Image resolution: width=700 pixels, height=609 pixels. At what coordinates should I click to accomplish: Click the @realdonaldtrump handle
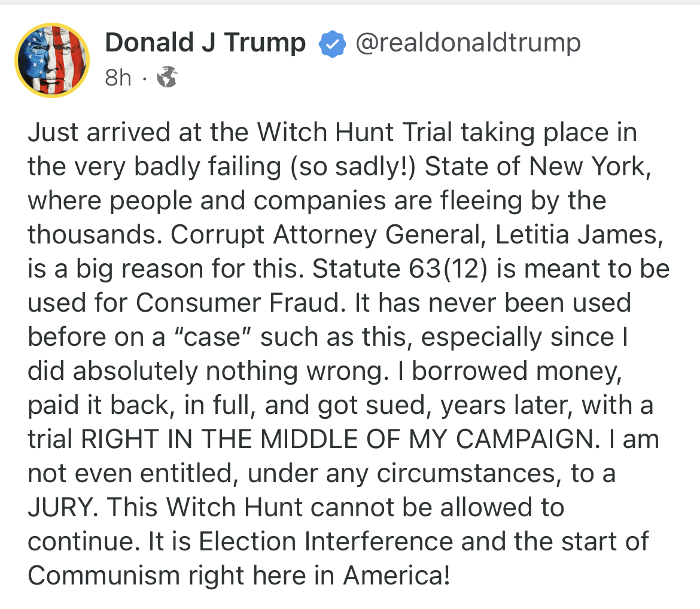click(x=468, y=43)
